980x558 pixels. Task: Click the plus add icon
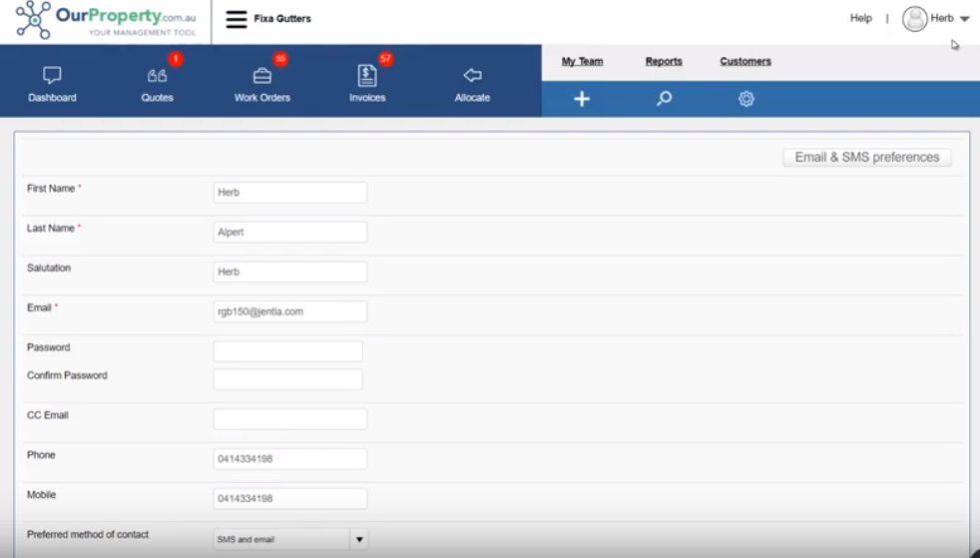click(x=582, y=99)
